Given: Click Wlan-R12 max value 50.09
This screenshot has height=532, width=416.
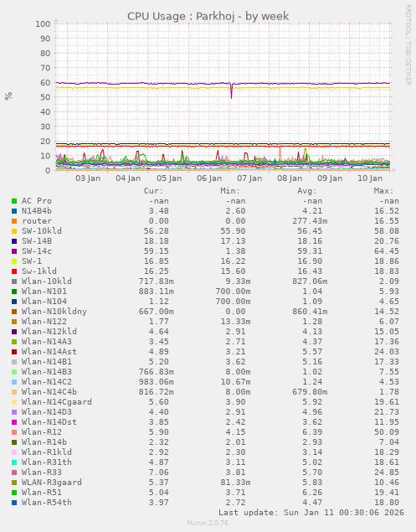Looking at the screenshot, I should (x=387, y=432).
